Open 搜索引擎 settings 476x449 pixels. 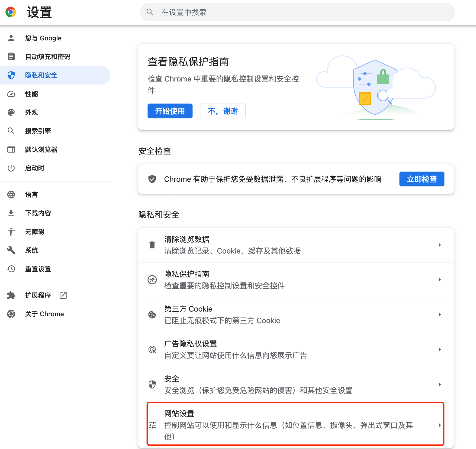pyautogui.click(x=55, y=131)
